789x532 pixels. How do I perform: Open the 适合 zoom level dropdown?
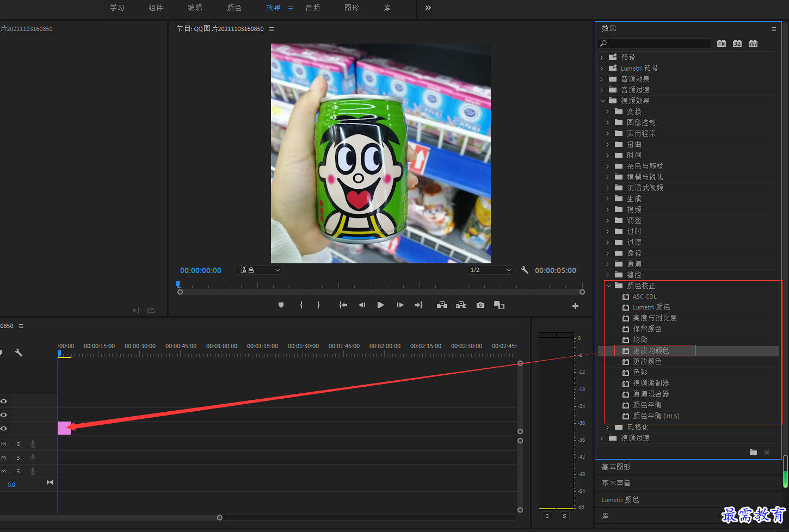pyautogui.click(x=259, y=270)
